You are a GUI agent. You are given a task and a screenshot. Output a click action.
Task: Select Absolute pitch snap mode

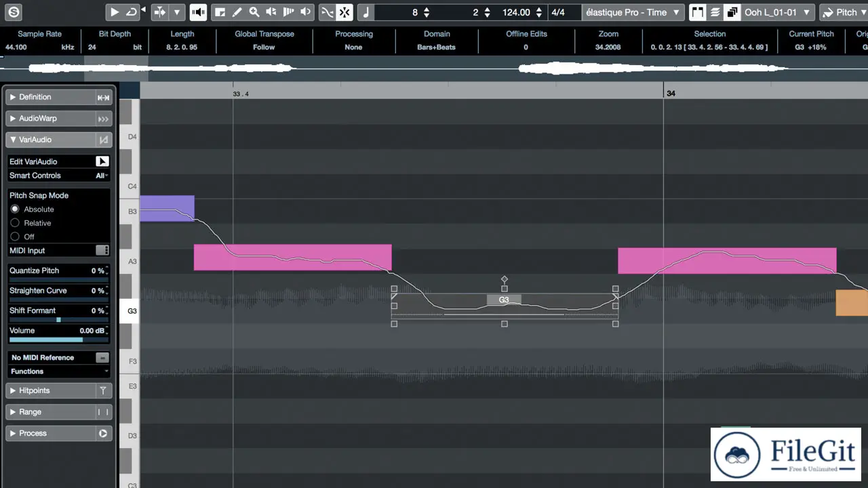tap(15, 209)
